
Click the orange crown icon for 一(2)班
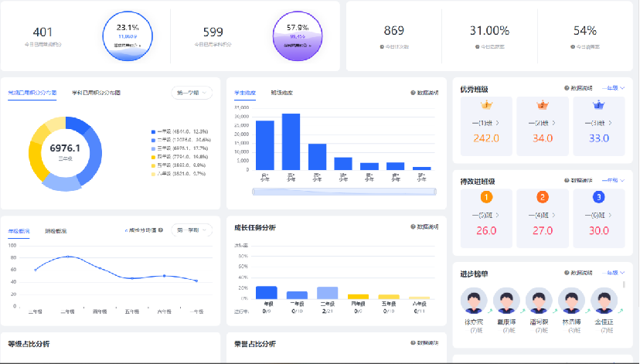click(x=543, y=105)
